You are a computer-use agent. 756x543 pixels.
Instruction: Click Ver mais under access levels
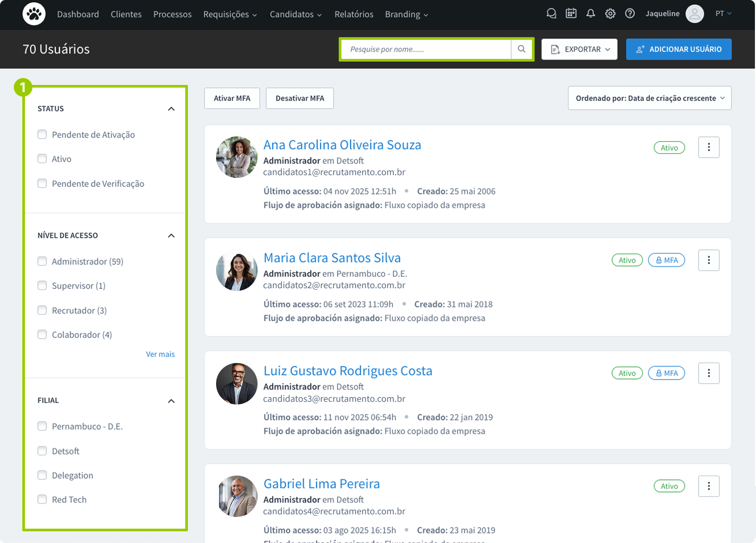coord(160,354)
